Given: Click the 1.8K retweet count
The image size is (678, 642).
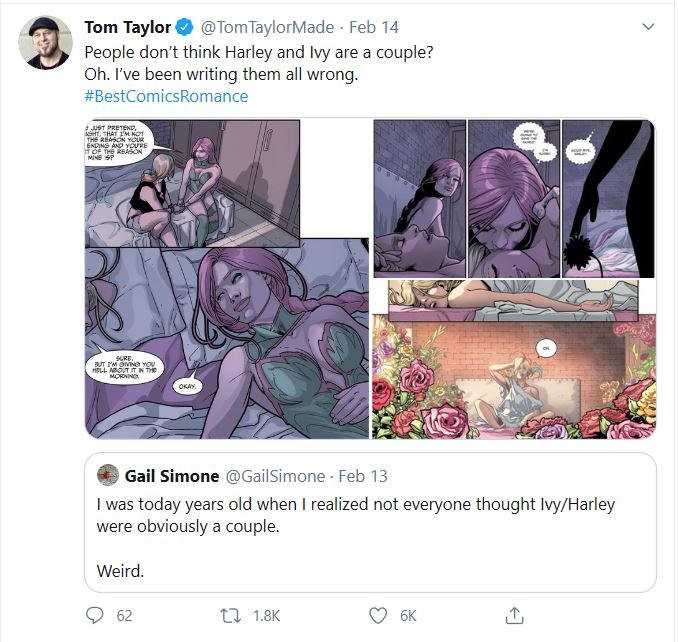Looking at the screenshot, I should tap(266, 616).
